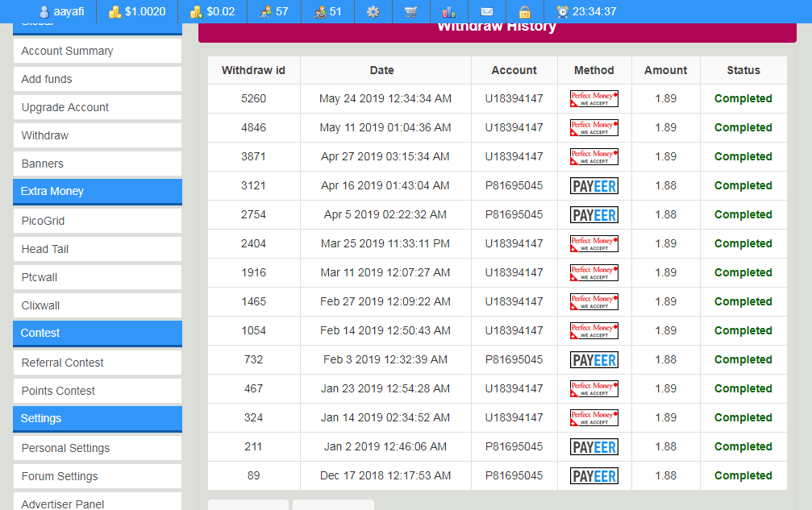This screenshot has height=510, width=812.
Task: Open the shopping cart icon
Action: [x=411, y=12]
